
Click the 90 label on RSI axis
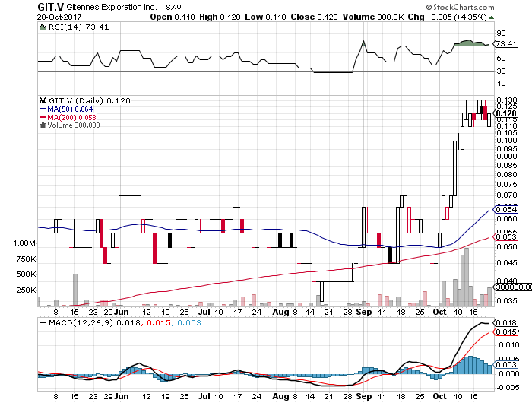click(x=501, y=33)
